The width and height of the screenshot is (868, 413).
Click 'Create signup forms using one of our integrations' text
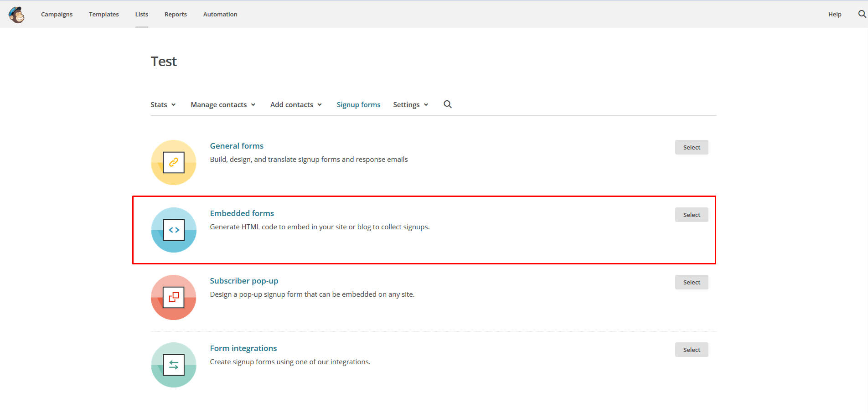coord(290,362)
